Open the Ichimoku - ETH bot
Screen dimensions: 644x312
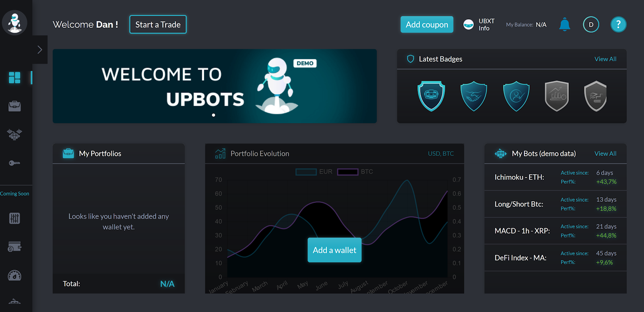[x=555, y=177]
